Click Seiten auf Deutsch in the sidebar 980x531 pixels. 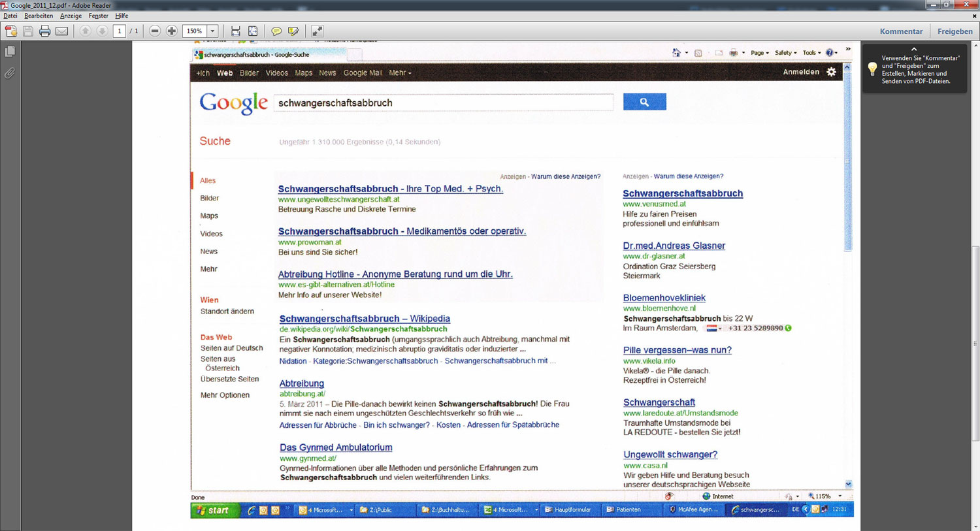coord(231,348)
